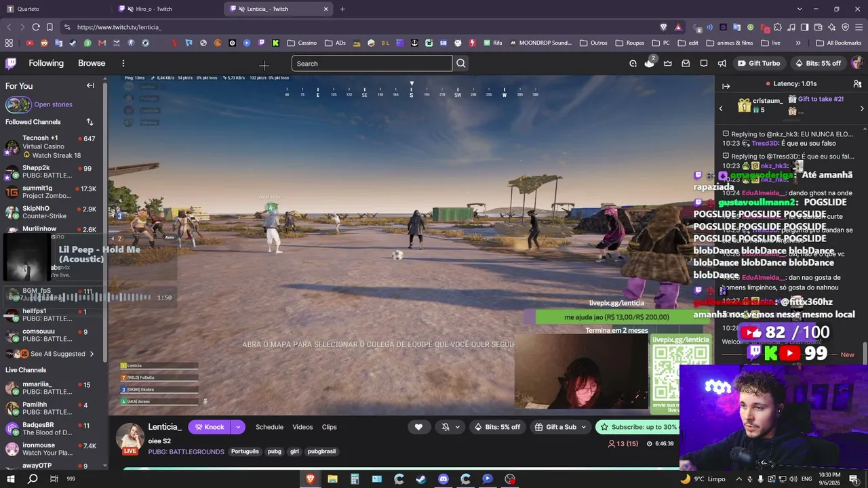
Task: Open Discord from the taskbar
Action: 443,479
